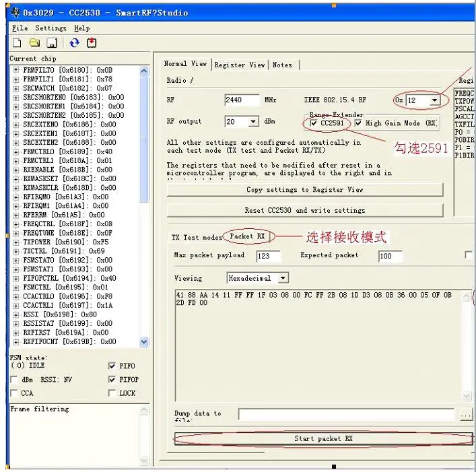Click the blue Refresh arrows icon
The image size is (476, 472).
coord(74,43)
